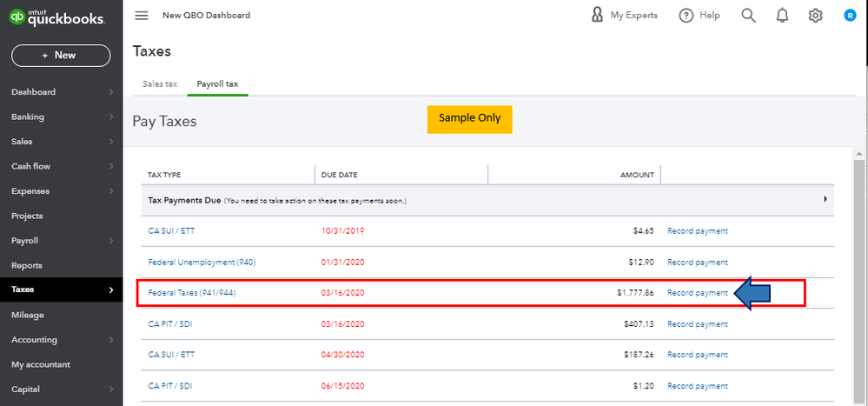This screenshot has width=868, height=406.
Task: Click the vertical scrollbar on the tax list
Action: (x=859, y=278)
